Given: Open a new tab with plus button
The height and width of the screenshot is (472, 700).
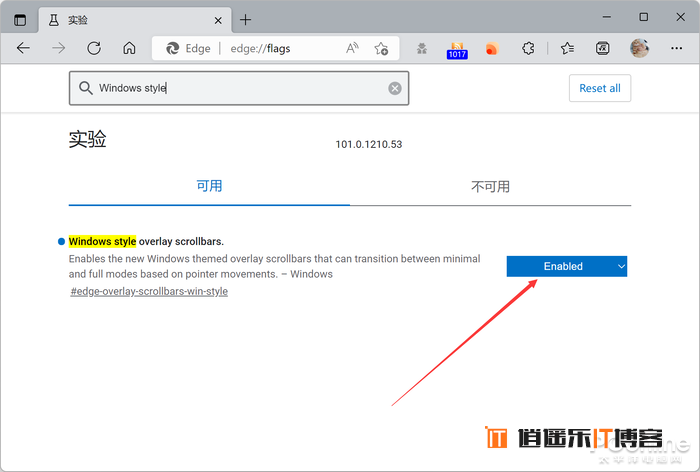Looking at the screenshot, I should (x=246, y=20).
